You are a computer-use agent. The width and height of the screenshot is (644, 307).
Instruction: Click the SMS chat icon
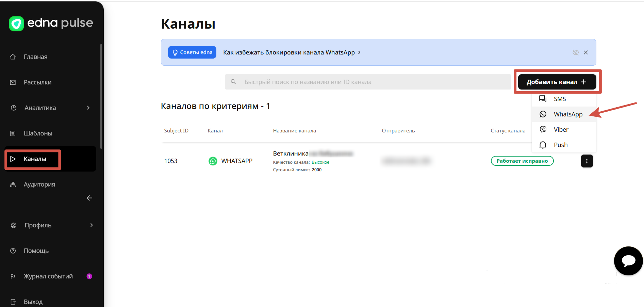[543, 99]
